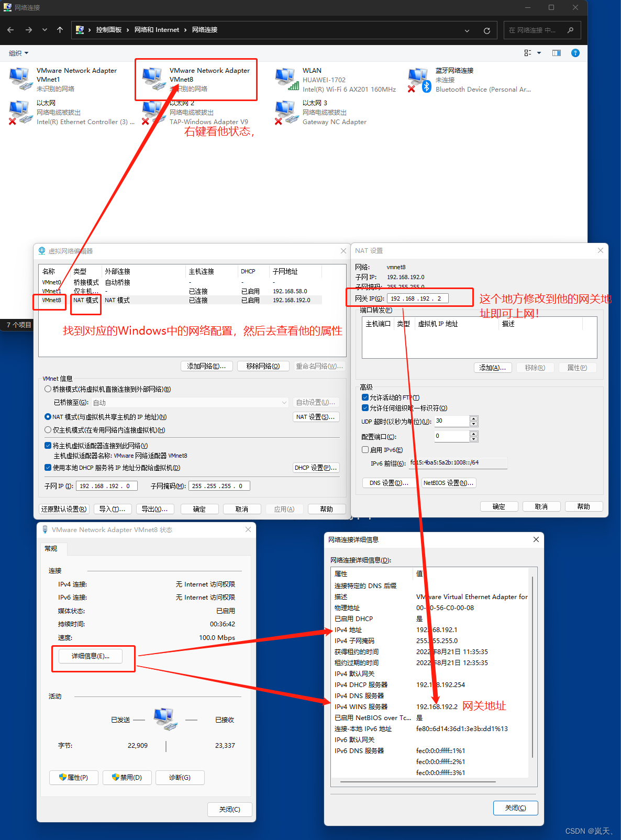Click the 网关 IP field in NAT settings
This screenshot has height=840, width=621.
(417, 299)
